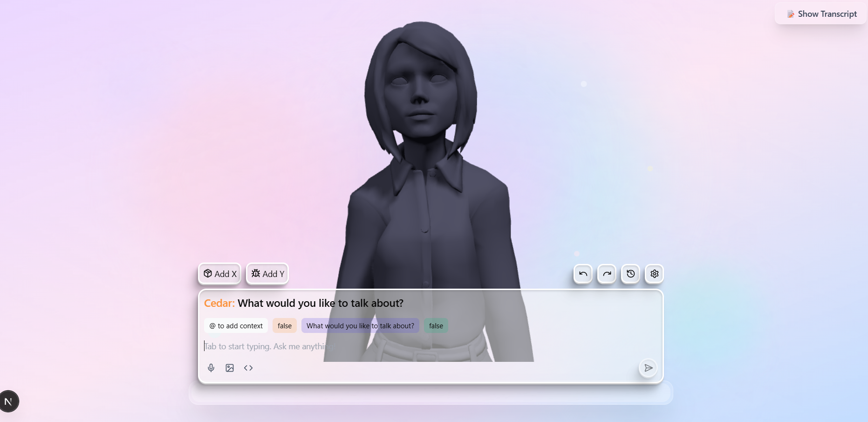Select the purple 'What would you like' tag

coord(360,325)
